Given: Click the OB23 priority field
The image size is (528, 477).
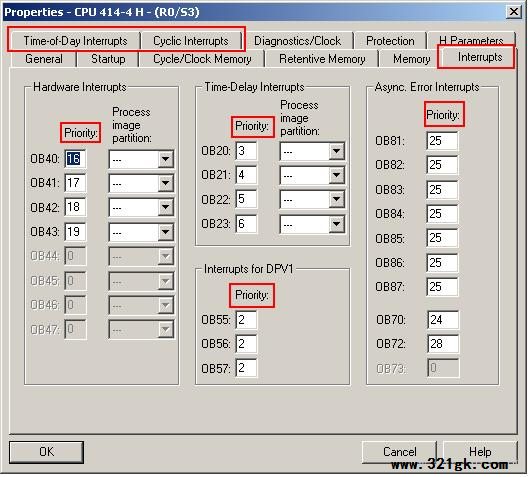Looking at the screenshot, I should [x=246, y=224].
